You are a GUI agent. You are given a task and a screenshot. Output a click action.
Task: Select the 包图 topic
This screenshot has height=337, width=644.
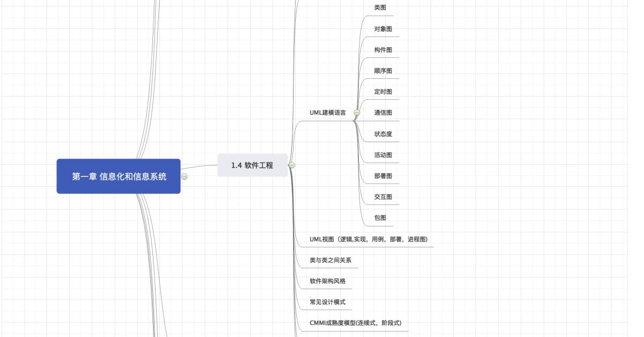click(380, 217)
